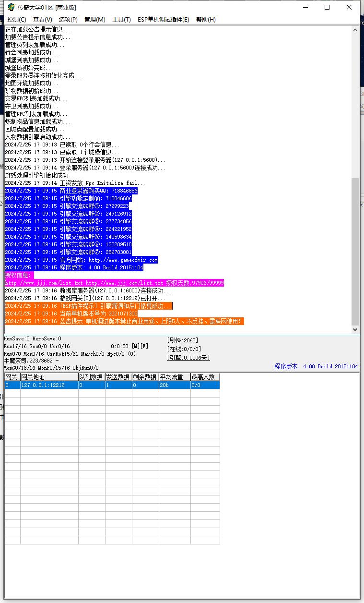Click the 商业登录器购买QQ log line

tap(71, 191)
